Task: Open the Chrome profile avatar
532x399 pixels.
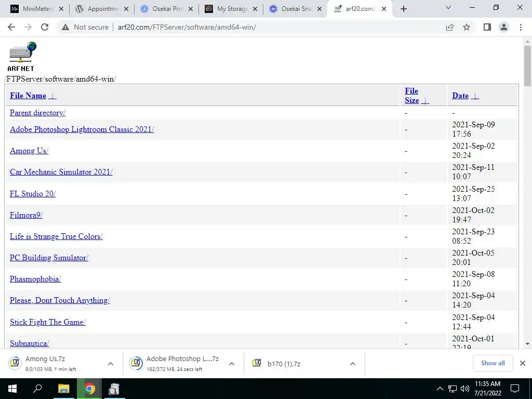Action: point(504,27)
